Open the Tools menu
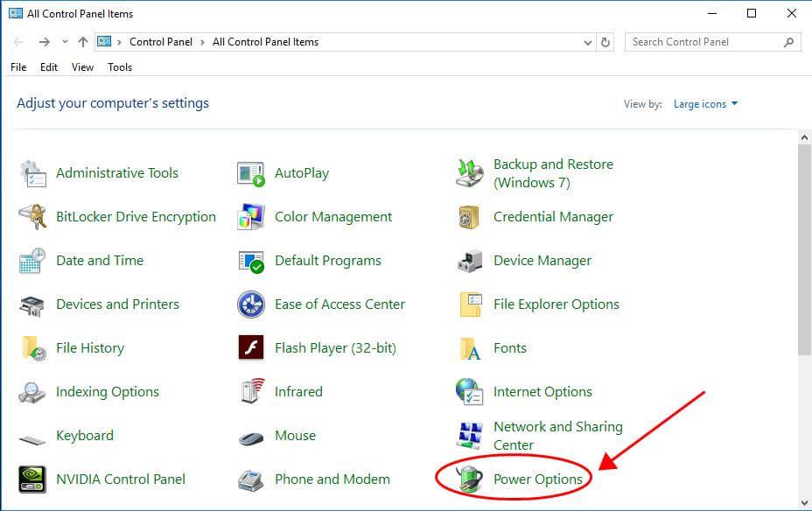 click(x=120, y=67)
